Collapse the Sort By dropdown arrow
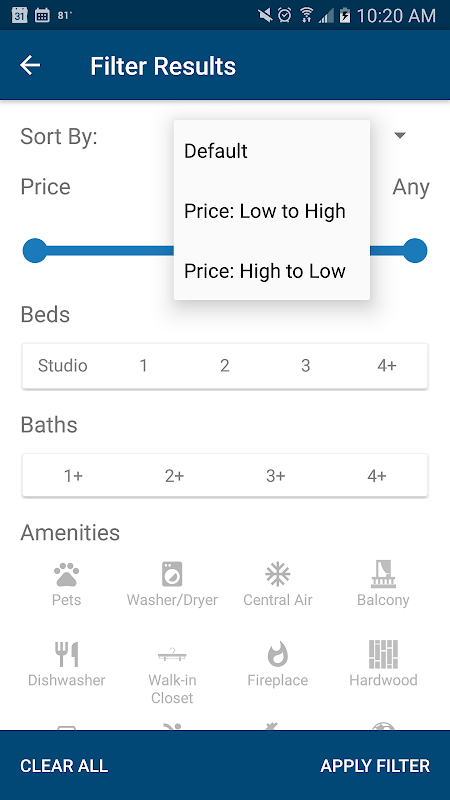This screenshot has height=800, width=450. (400, 135)
